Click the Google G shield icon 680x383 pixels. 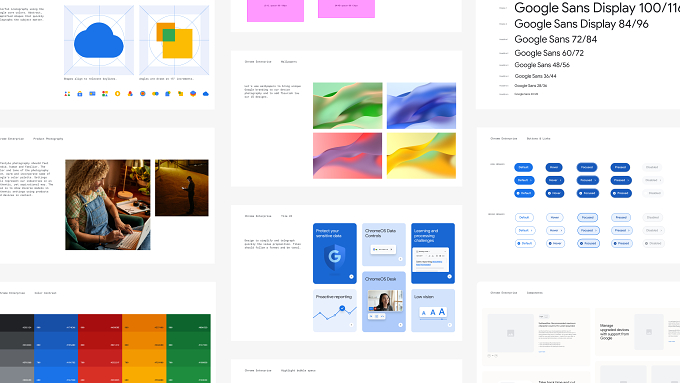click(334, 257)
